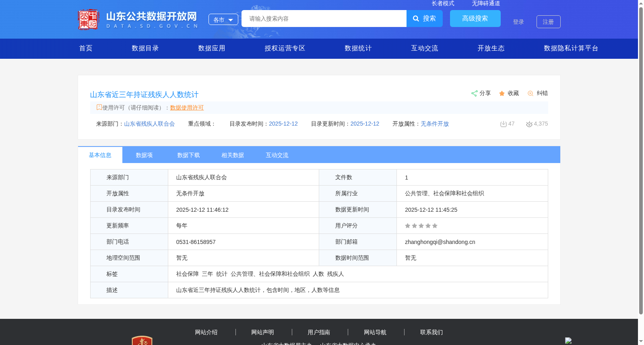Click the share icon next to 分享
The width and height of the screenshot is (644, 345).
pos(475,93)
